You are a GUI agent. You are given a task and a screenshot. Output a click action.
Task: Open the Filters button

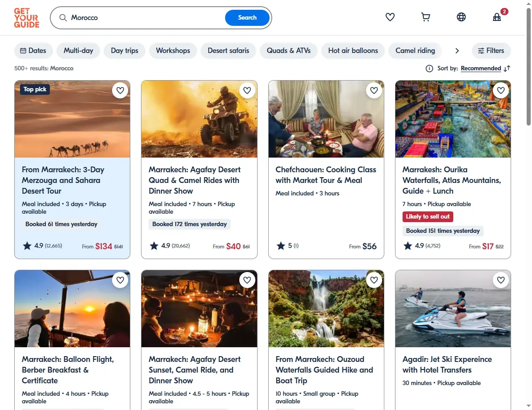point(491,51)
